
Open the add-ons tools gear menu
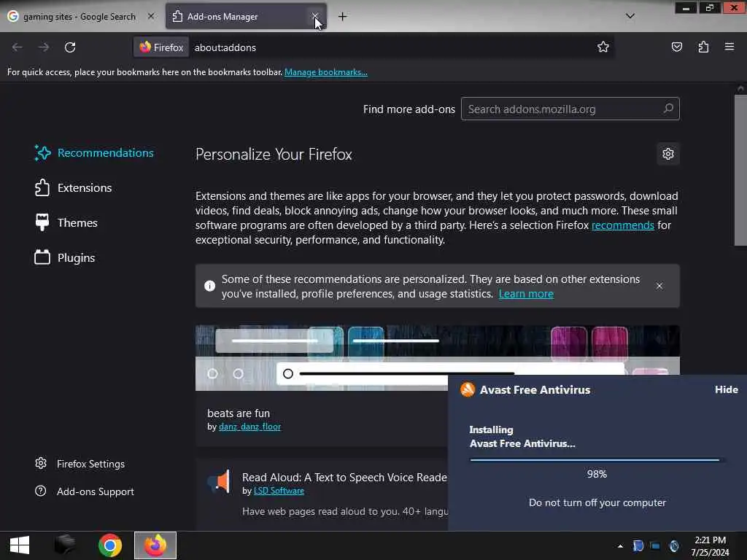pyautogui.click(x=668, y=154)
